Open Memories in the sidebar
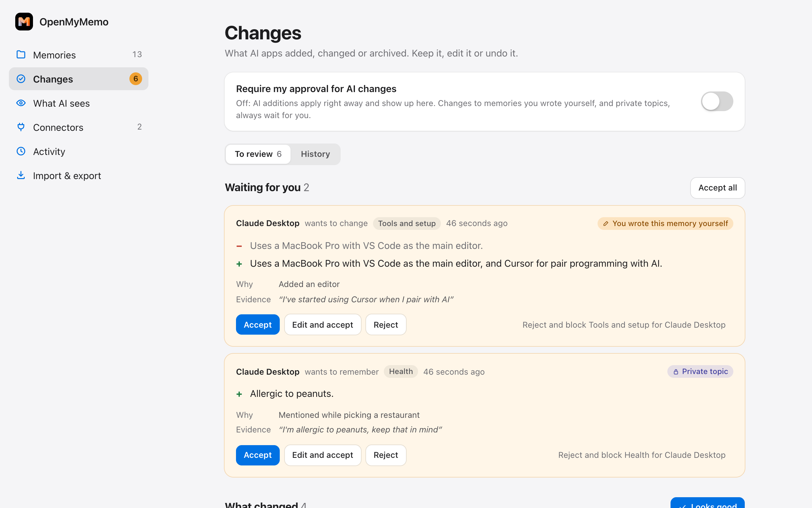 [79, 54]
